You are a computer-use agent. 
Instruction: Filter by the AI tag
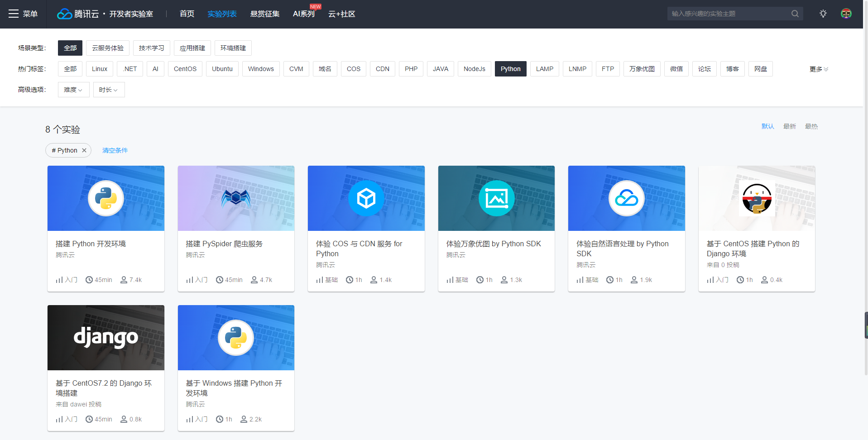pos(155,69)
